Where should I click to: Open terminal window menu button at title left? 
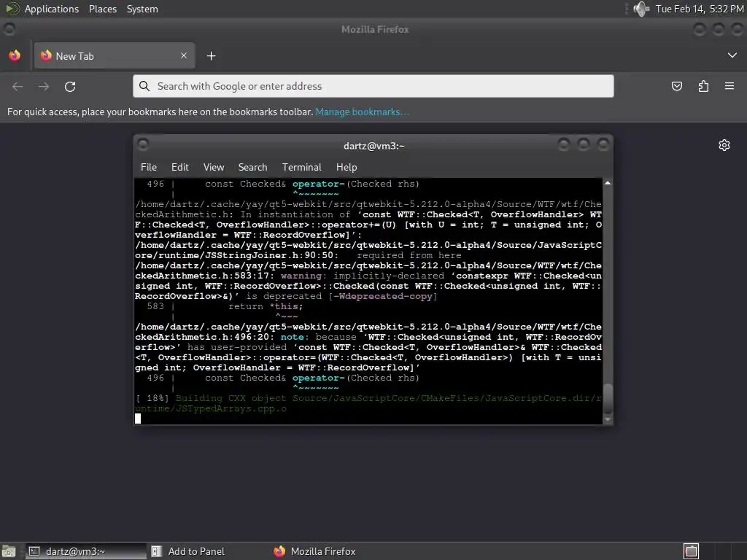click(x=143, y=144)
